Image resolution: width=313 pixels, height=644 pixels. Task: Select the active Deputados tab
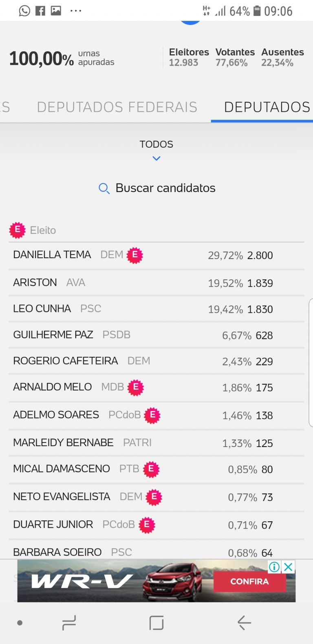pyautogui.click(x=267, y=107)
